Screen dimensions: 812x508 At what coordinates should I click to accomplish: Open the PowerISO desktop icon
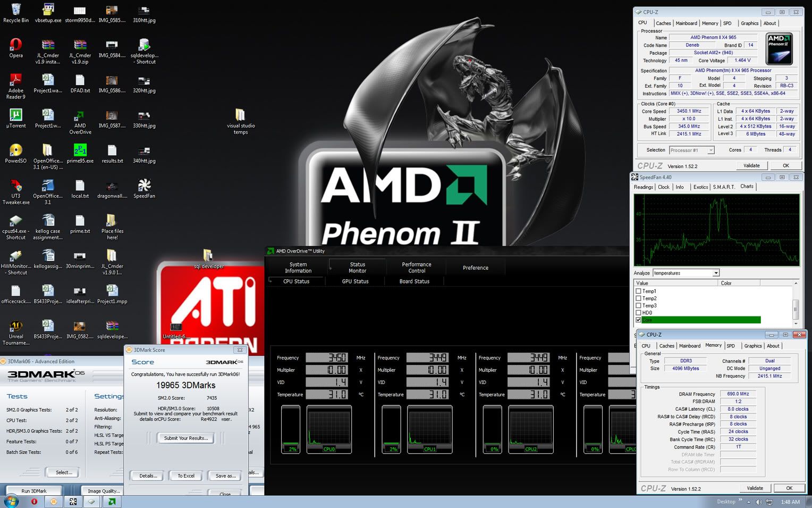(x=16, y=153)
